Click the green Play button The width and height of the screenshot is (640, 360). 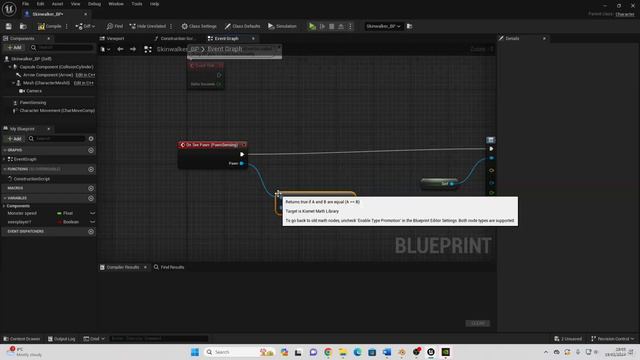tap(312, 26)
